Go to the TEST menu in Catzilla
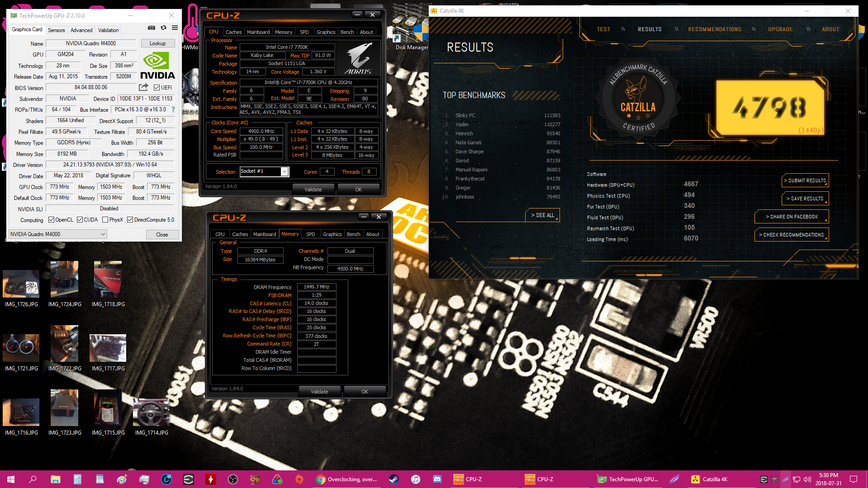Image resolution: width=868 pixels, height=488 pixels. pyautogui.click(x=603, y=29)
